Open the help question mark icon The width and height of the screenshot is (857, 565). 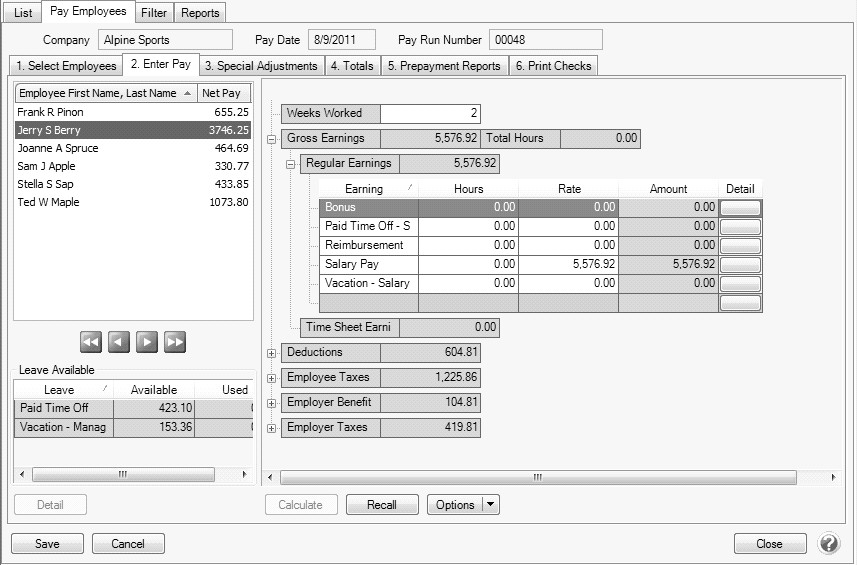tap(829, 544)
